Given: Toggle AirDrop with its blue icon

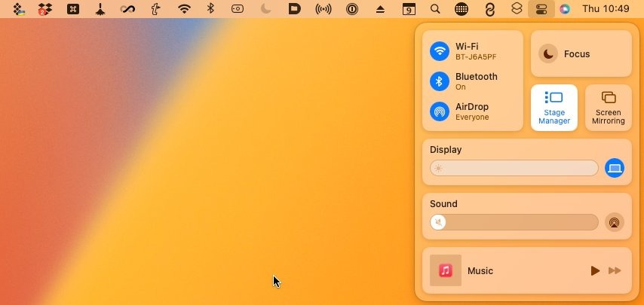Looking at the screenshot, I should tap(440, 111).
